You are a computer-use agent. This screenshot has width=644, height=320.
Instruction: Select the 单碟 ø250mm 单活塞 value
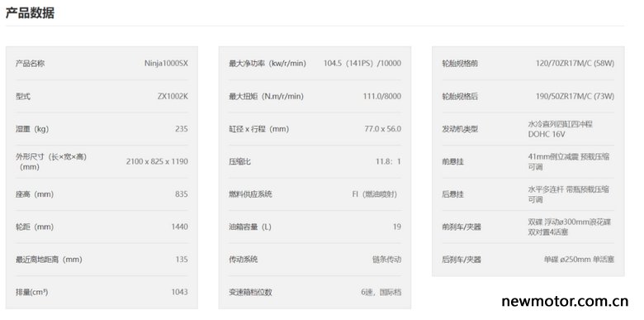[579, 260]
